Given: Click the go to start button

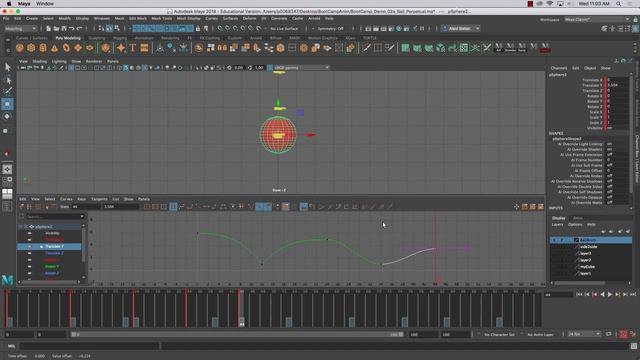Looking at the screenshot, I should [579, 294].
